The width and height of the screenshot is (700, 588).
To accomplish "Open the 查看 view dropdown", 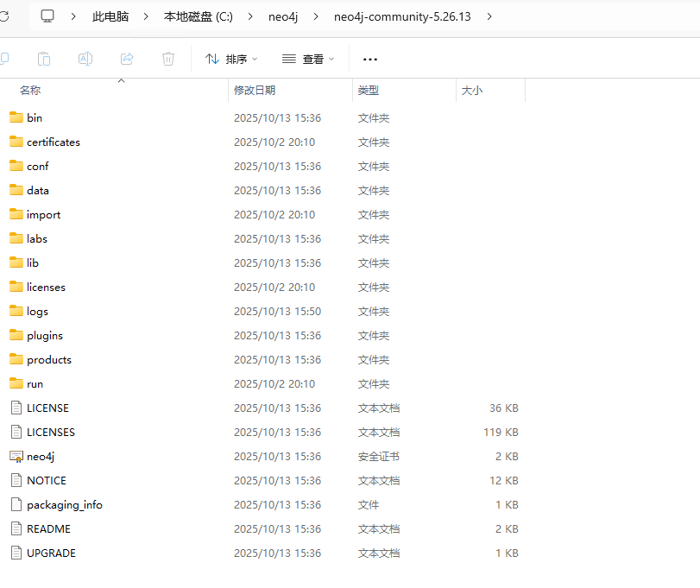I will tap(308, 59).
